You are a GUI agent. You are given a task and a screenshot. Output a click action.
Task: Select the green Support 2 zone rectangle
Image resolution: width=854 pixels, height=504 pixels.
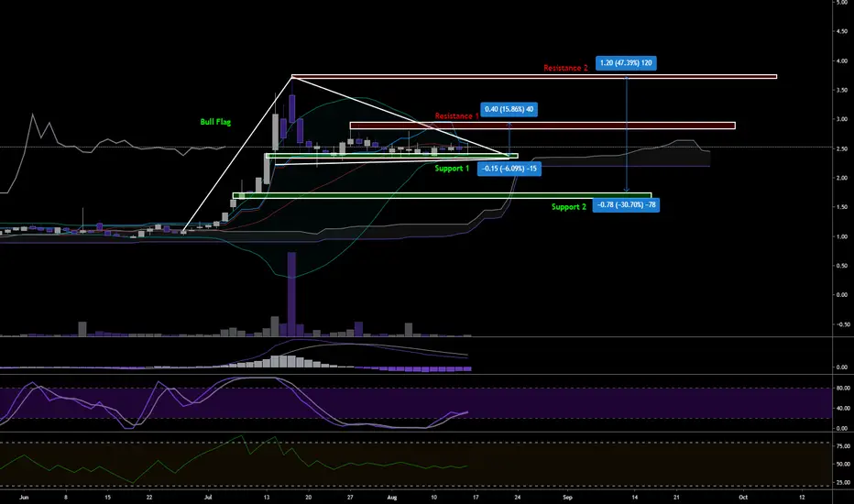[x=443, y=195]
